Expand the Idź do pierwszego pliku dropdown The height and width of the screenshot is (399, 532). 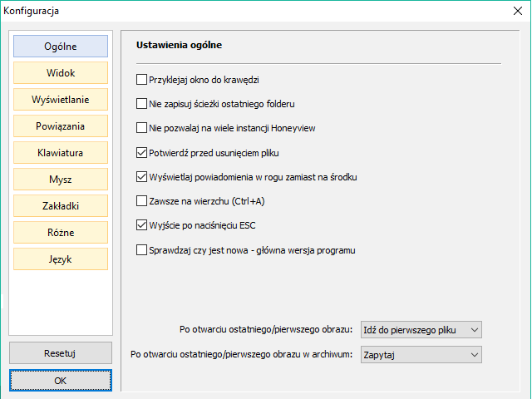click(x=421, y=330)
